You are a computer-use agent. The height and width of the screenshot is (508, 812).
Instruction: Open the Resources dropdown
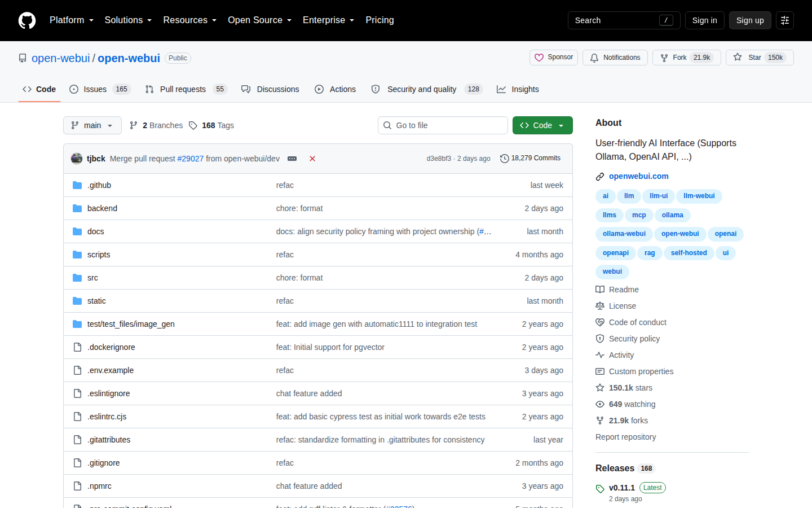pos(190,20)
